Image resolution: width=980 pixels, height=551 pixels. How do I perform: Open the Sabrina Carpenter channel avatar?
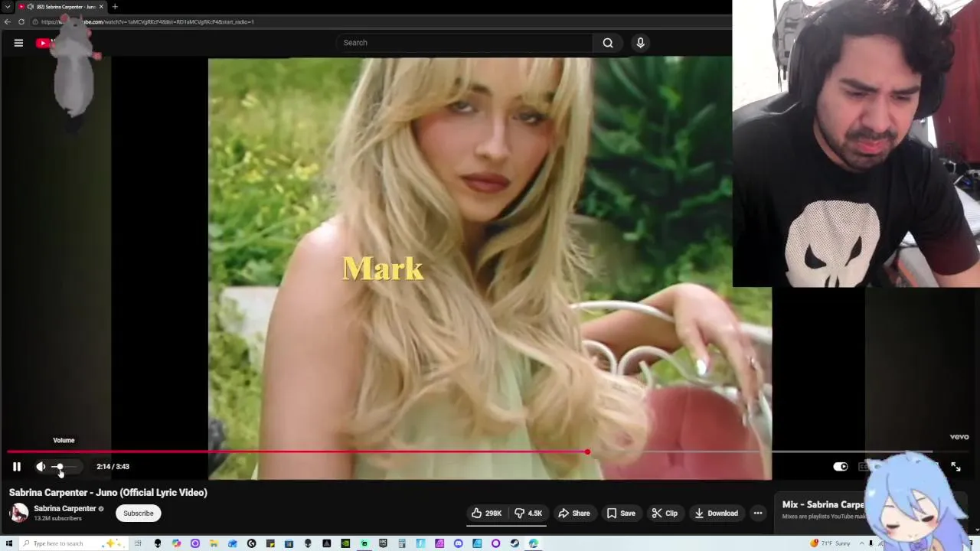coord(18,513)
